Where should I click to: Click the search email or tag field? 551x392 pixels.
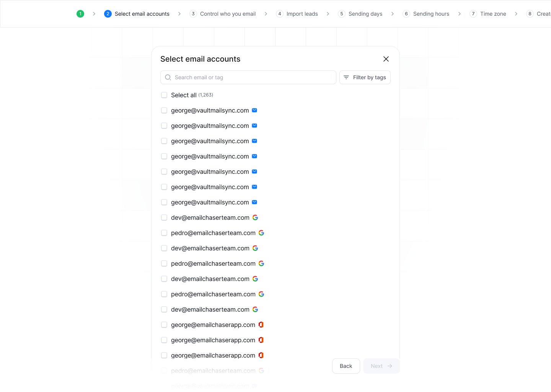click(248, 77)
